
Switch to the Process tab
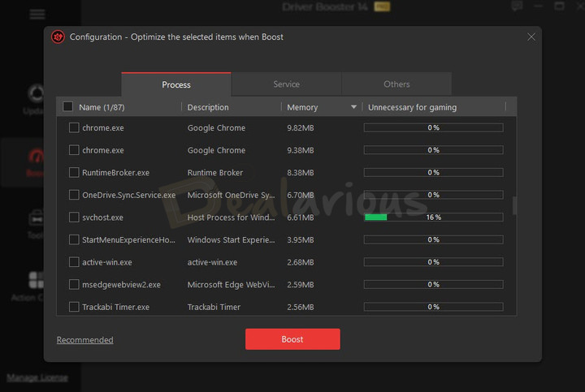[176, 84]
